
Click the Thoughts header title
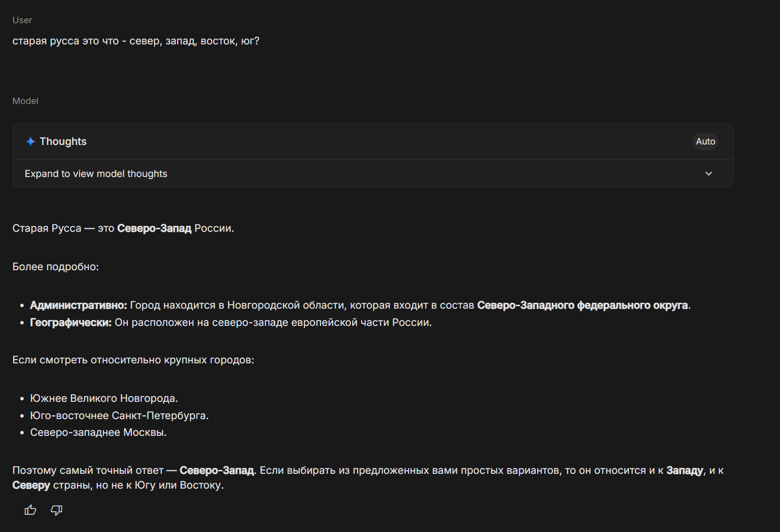point(63,142)
